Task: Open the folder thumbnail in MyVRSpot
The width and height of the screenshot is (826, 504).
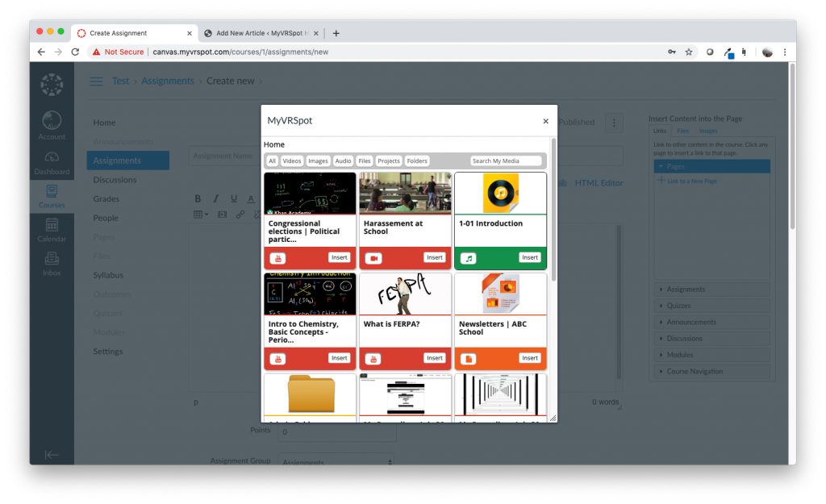Action: 311,394
